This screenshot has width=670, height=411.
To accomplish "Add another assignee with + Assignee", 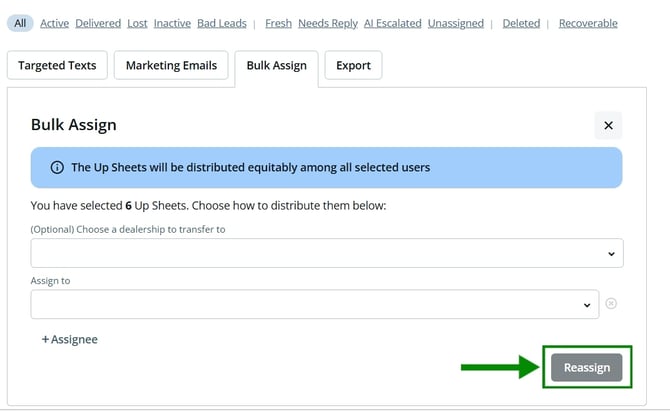I will coord(69,339).
